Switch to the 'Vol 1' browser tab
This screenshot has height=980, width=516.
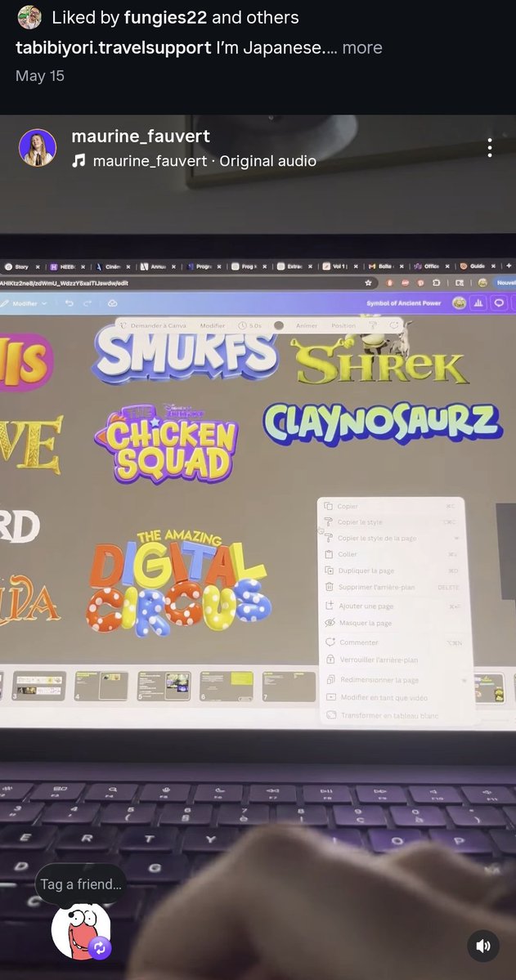340,266
